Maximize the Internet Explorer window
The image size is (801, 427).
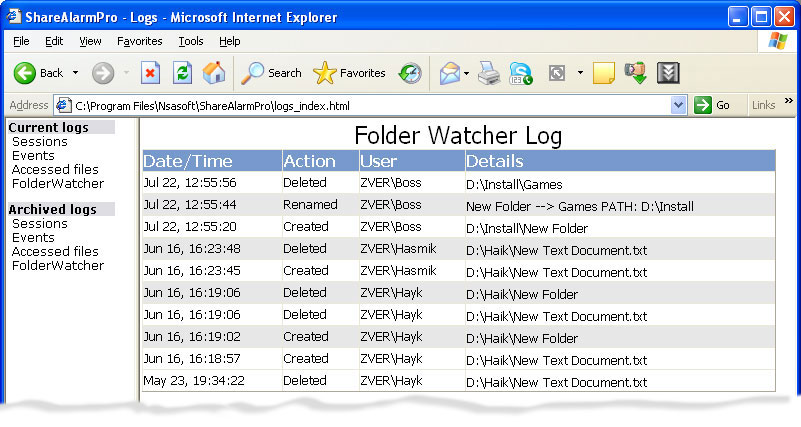(761, 17)
